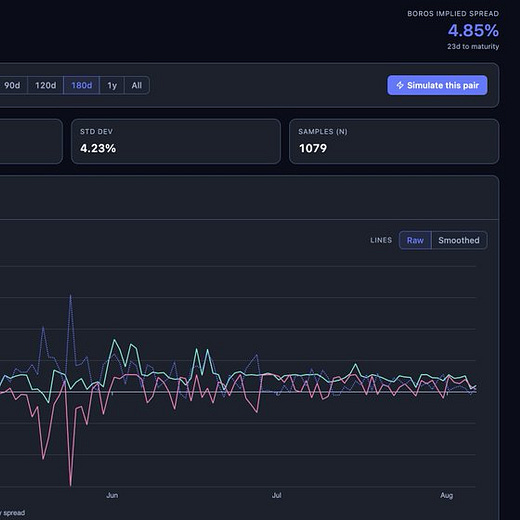The height and width of the screenshot is (520, 520).
Task: Click the Jul label on chart axis
Action: (x=276, y=495)
